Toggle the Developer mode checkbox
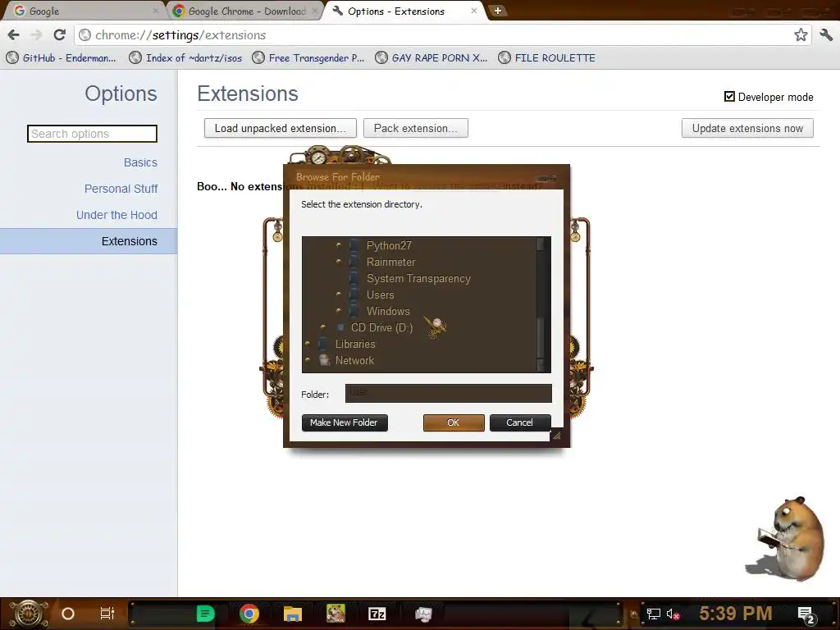Image resolution: width=840 pixels, height=630 pixels. click(729, 97)
